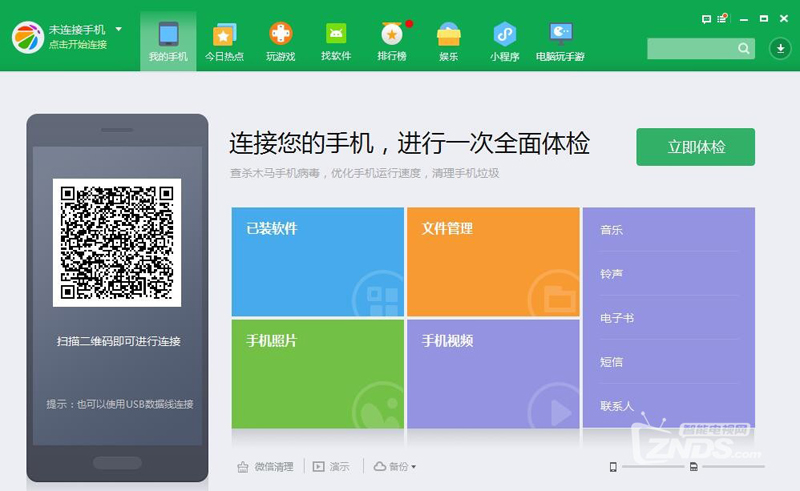Maximize the window
Viewport: 800px width, 491px height.
(x=764, y=18)
